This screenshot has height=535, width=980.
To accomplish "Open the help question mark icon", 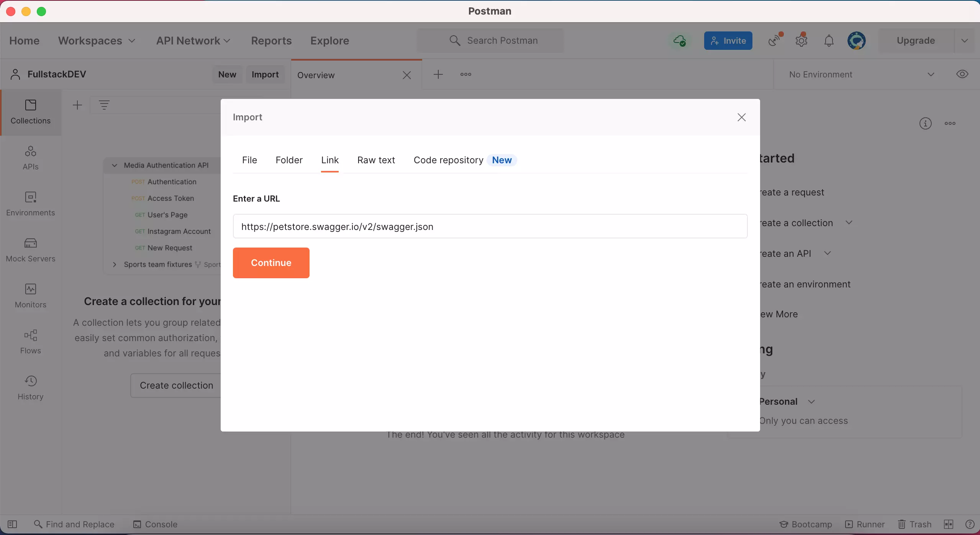I will click(970, 524).
